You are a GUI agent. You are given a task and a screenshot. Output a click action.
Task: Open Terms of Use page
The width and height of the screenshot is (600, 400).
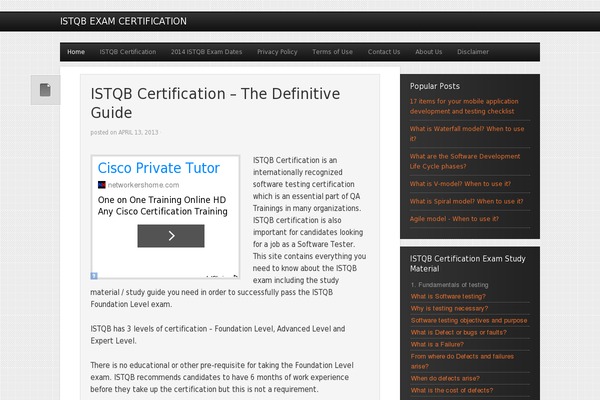coord(332,52)
